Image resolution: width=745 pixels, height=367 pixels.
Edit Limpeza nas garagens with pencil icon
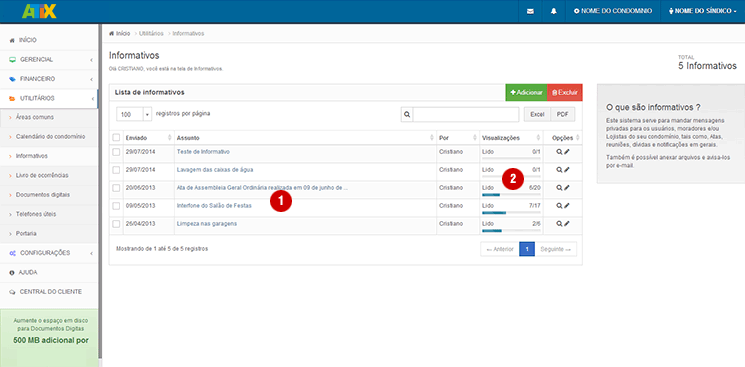(567, 223)
